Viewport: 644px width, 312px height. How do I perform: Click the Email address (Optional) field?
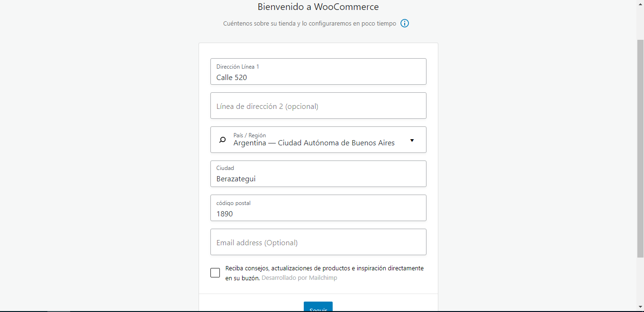click(x=318, y=242)
